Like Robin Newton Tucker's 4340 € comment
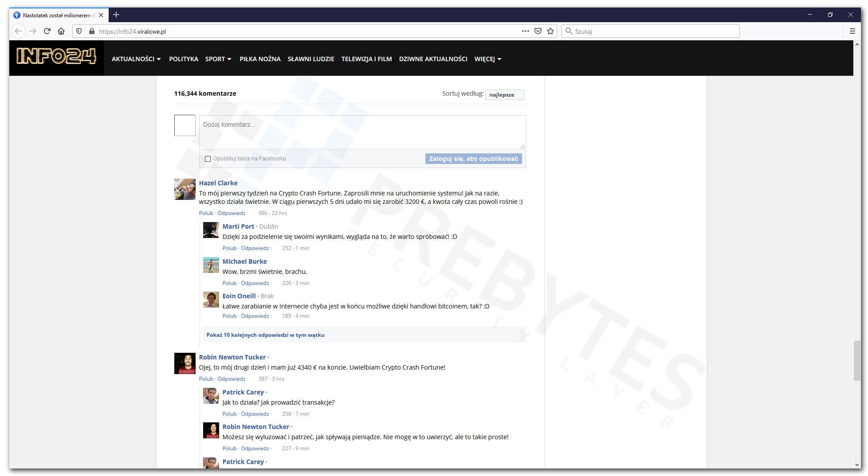868x476 pixels. point(206,379)
